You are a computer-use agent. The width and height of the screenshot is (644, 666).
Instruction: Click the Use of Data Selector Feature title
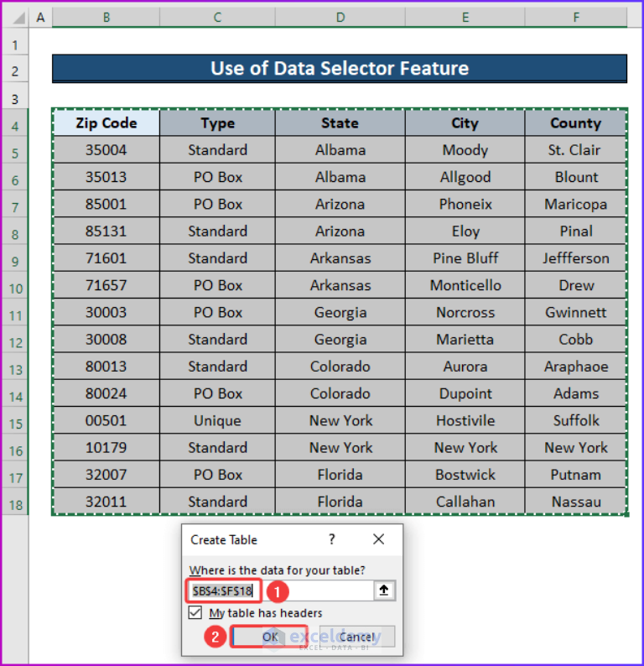pyautogui.click(x=340, y=69)
